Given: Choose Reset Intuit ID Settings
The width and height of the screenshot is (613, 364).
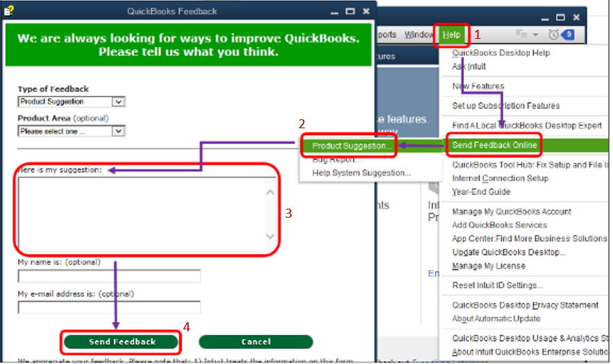Looking at the screenshot, I should 497,285.
